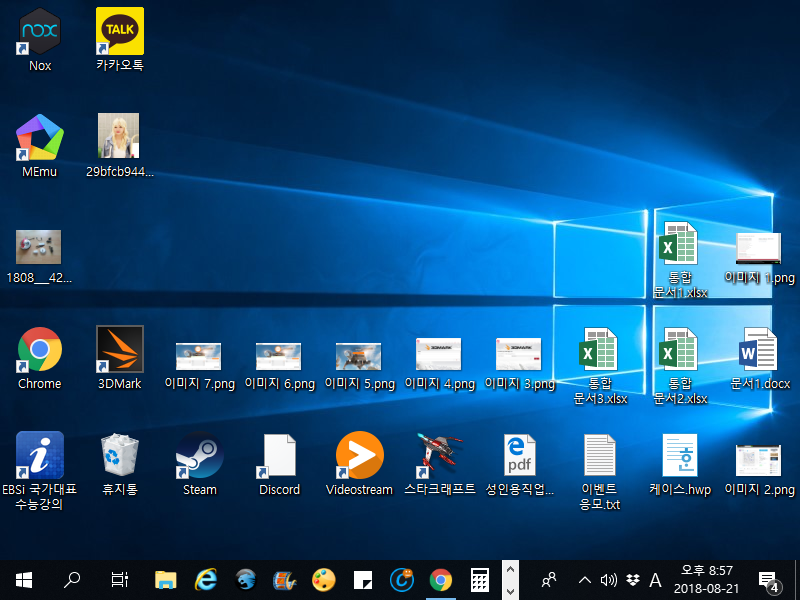Select the Videostream desktop shortcut
The width and height of the screenshot is (800, 600).
[360, 464]
